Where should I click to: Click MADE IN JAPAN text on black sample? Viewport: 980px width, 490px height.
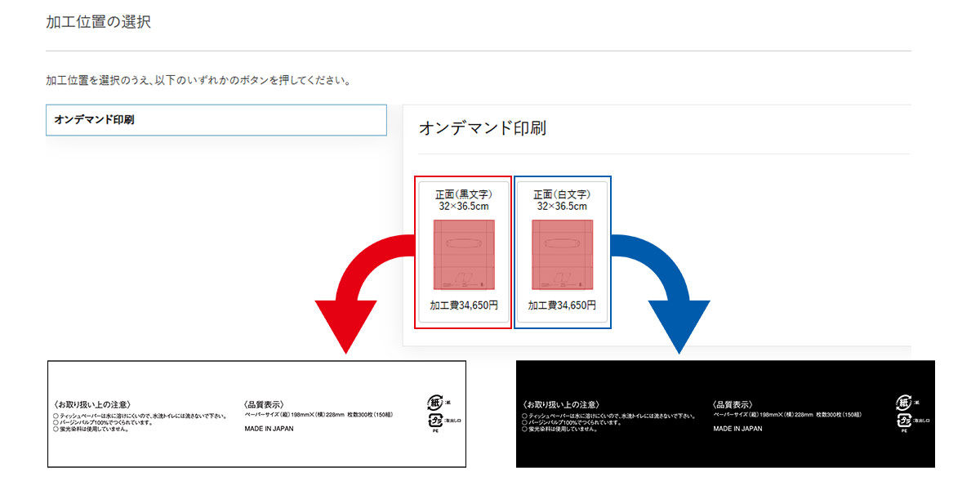point(737,428)
